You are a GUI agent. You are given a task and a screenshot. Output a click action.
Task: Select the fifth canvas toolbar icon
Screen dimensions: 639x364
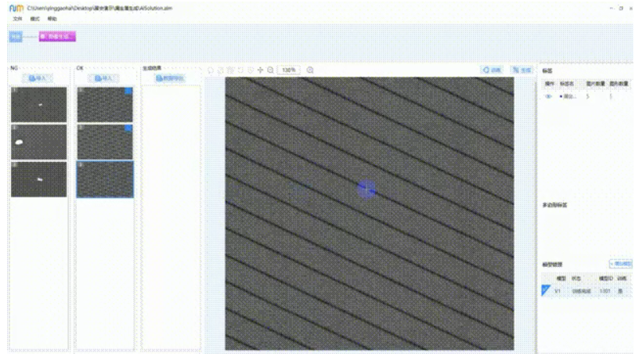click(251, 70)
